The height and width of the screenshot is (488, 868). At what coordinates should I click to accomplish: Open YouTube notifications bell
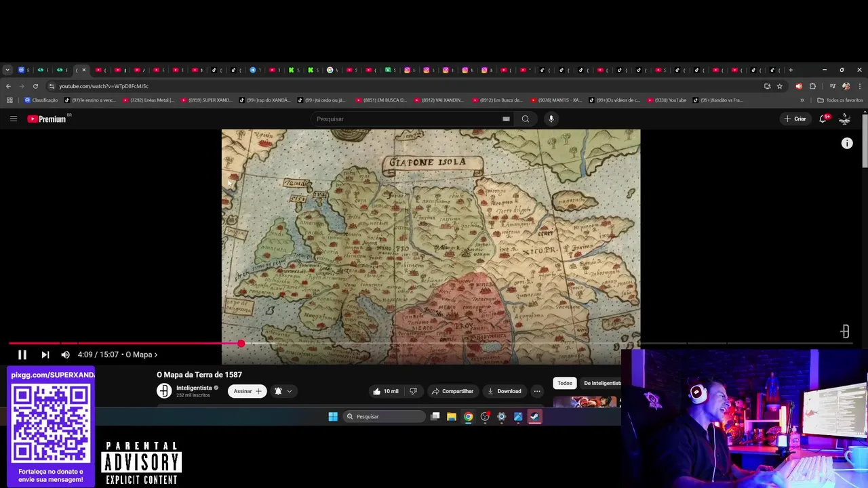(x=823, y=119)
